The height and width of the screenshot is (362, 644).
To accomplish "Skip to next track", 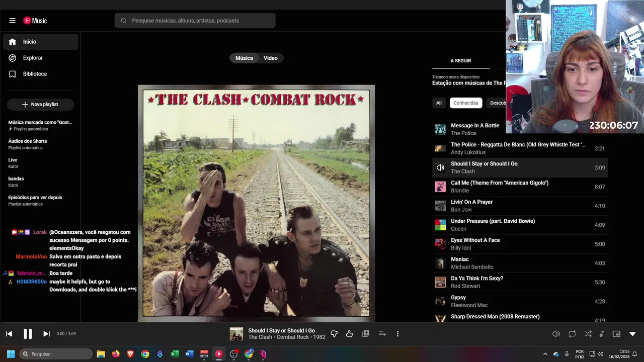I will pos(46,334).
